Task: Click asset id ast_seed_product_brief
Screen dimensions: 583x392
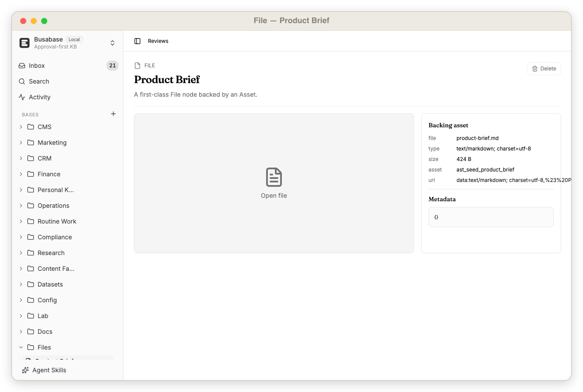Action: [x=485, y=170]
